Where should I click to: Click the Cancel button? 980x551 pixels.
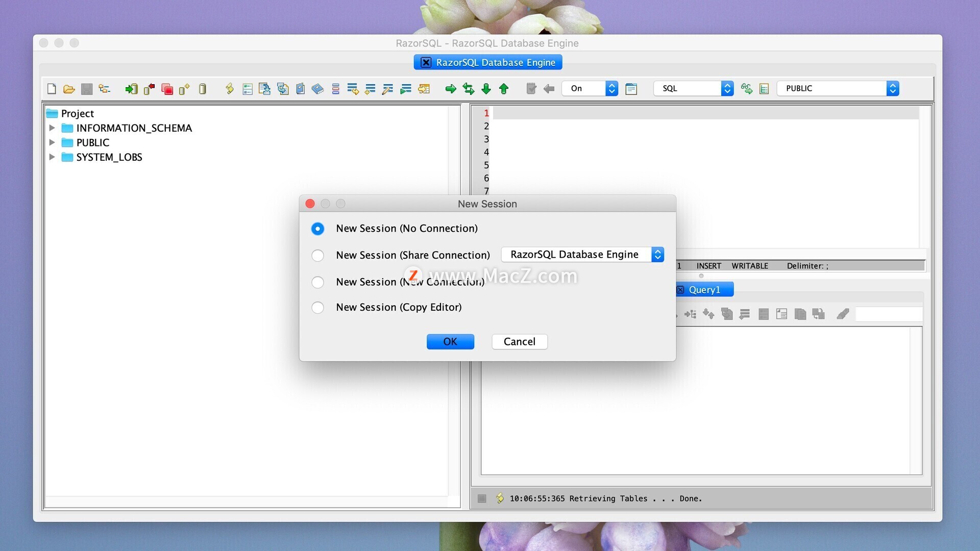[520, 342]
